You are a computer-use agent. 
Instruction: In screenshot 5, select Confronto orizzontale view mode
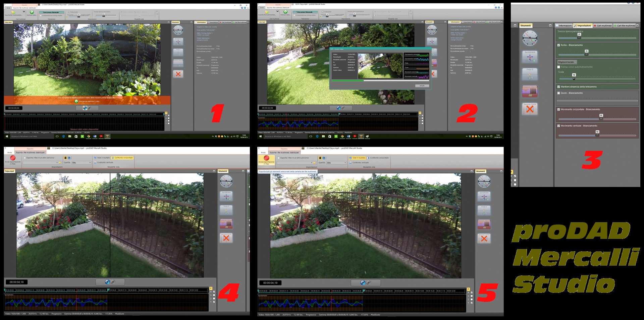click(x=378, y=158)
